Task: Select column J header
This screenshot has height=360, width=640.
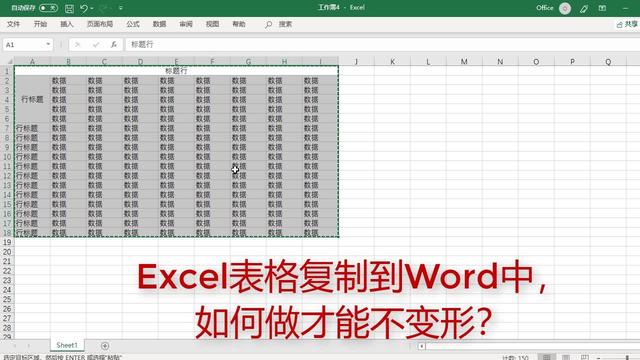Action: click(356, 62)
